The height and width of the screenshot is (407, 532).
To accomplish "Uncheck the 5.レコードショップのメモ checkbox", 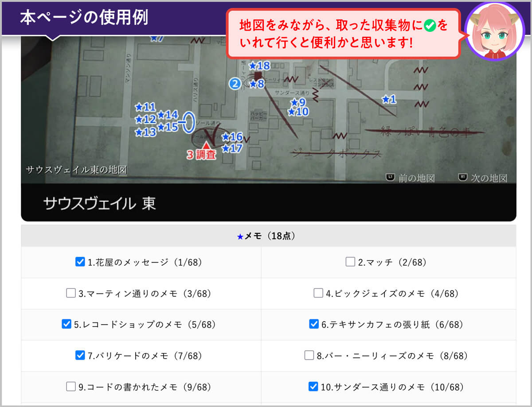I will coord(66,324).
